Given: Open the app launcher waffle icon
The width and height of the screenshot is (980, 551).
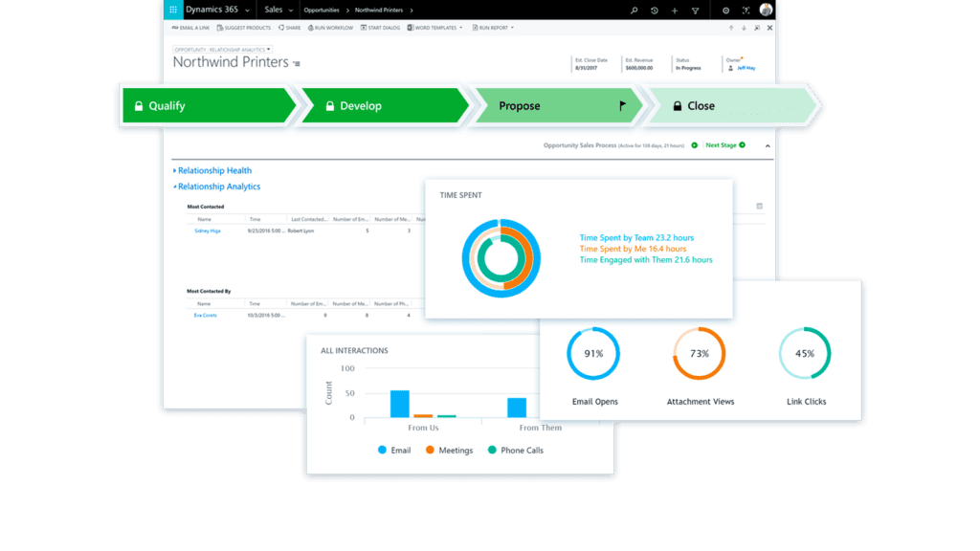Looking at the screenshot, I should point(173,10).
